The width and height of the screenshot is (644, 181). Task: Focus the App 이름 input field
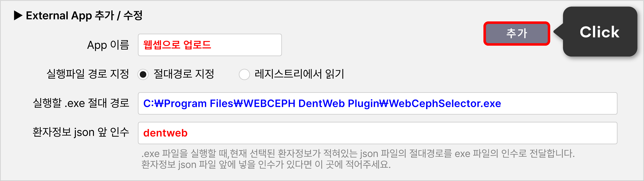point(210,45)
